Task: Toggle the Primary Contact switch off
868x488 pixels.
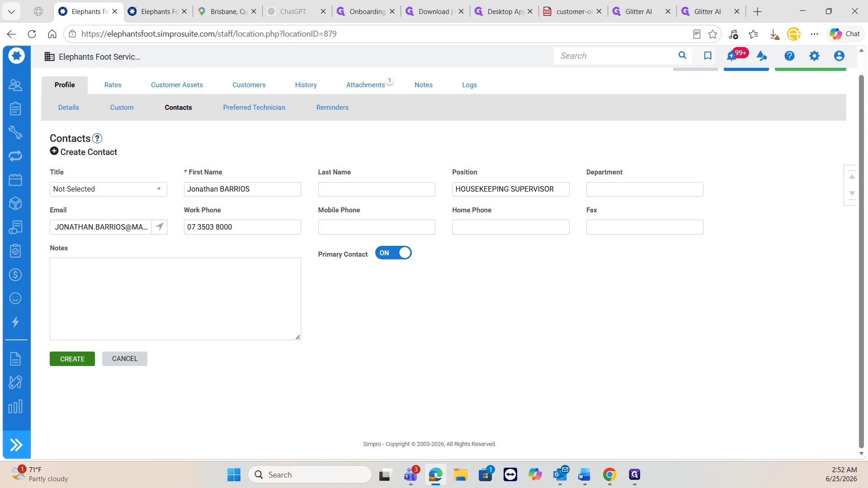Action: [393, 253]
